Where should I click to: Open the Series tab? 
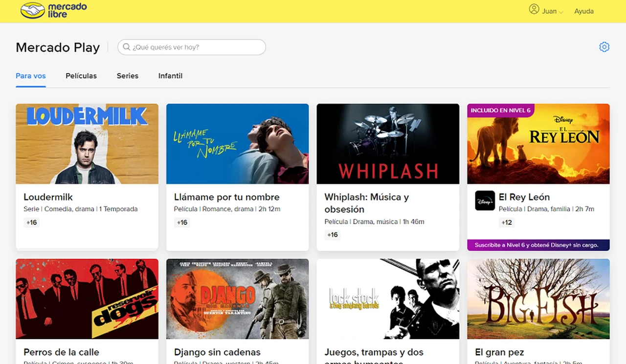coord(127,76)
